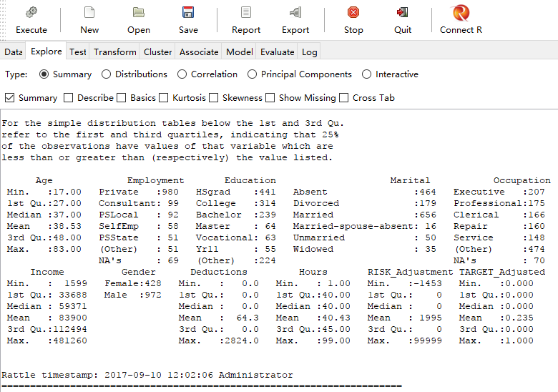
Task: Select the Interactive type radio button
Action: pyautogui.click(x=366, y=74)
